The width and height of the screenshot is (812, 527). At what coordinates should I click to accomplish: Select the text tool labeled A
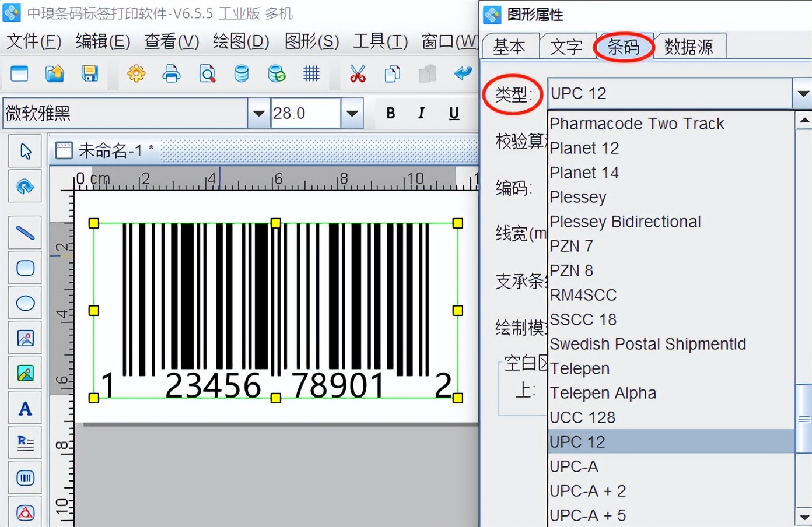pos(25,409)
